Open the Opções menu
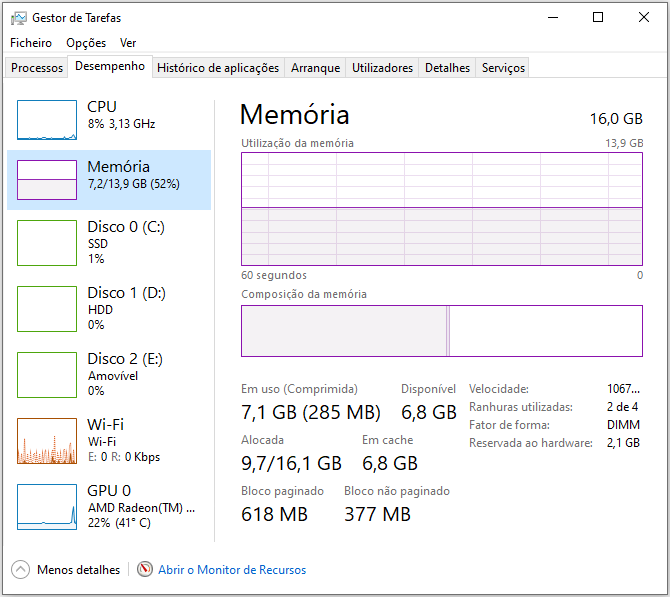This screenshot has height=597, width=670. [86, 43]
